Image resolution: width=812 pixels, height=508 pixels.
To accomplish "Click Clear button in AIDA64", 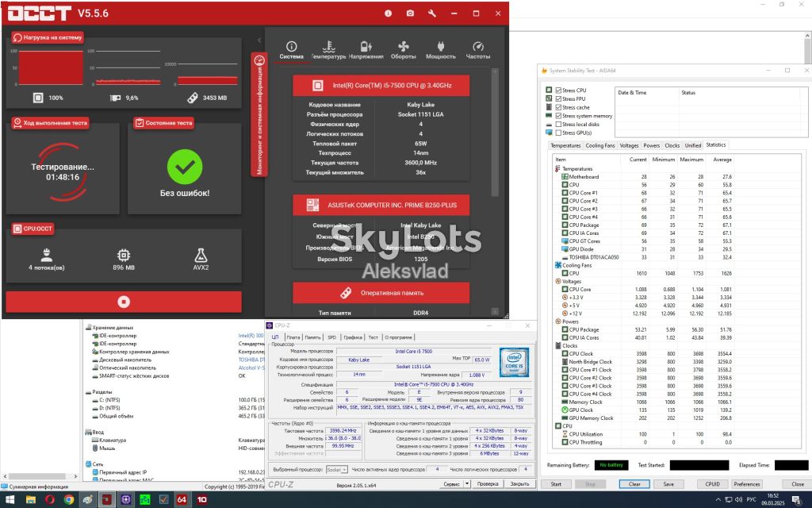I will point(634,484).
